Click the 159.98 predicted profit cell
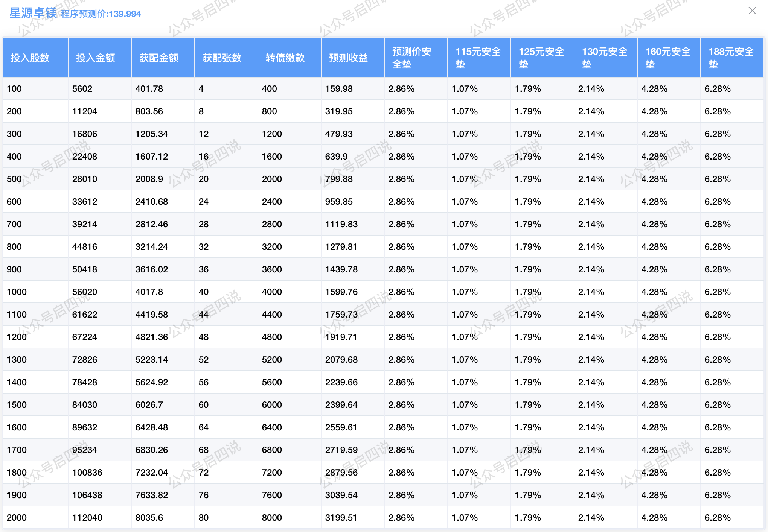 (339, 89)
